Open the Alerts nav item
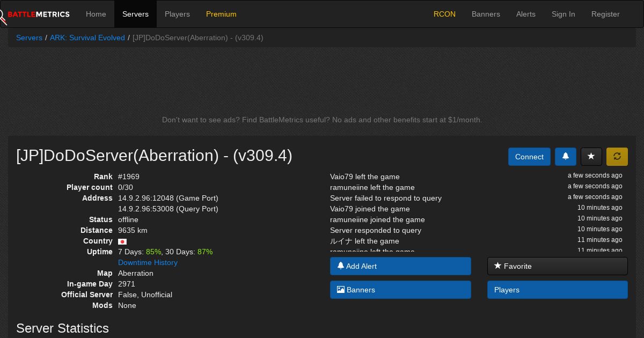Viewport: 644px width, 338px height. (526, 14)
